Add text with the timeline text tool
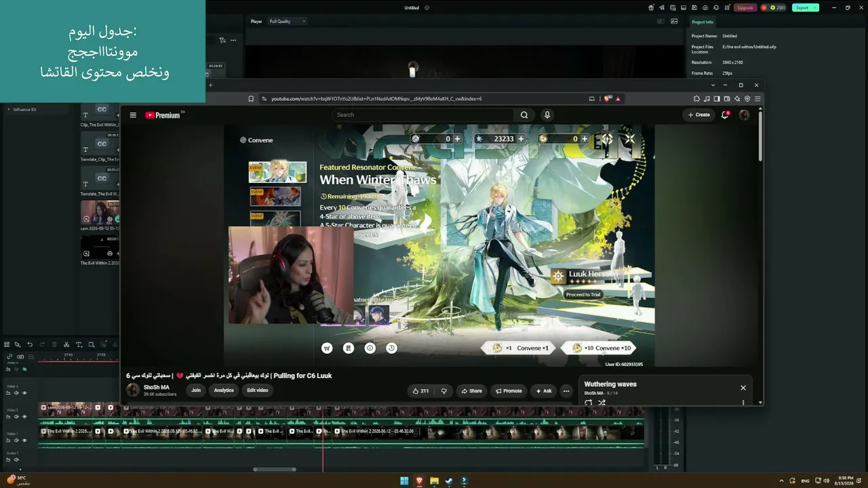The height and width of the screenshot is (488, 868). pos(79,345)
